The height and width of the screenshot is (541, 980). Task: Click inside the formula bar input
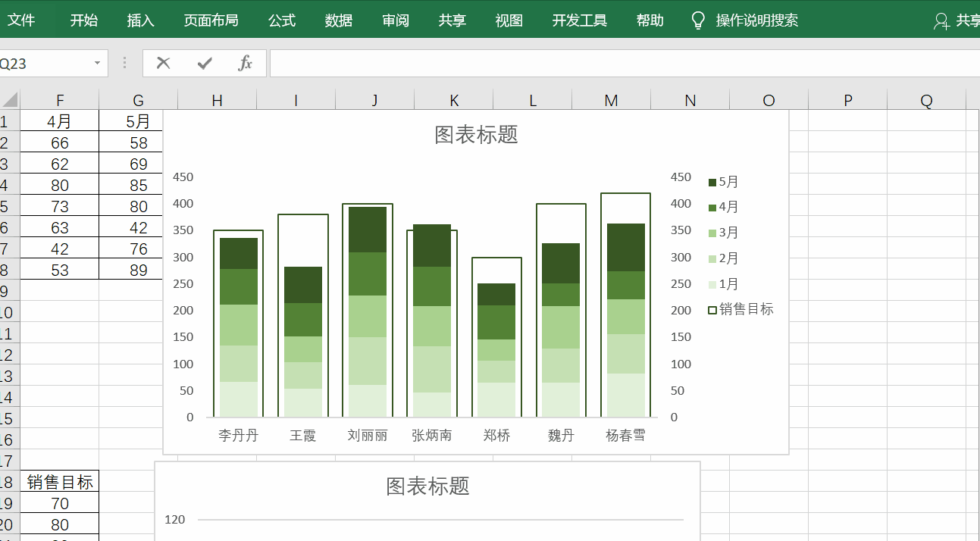point(625,64)
